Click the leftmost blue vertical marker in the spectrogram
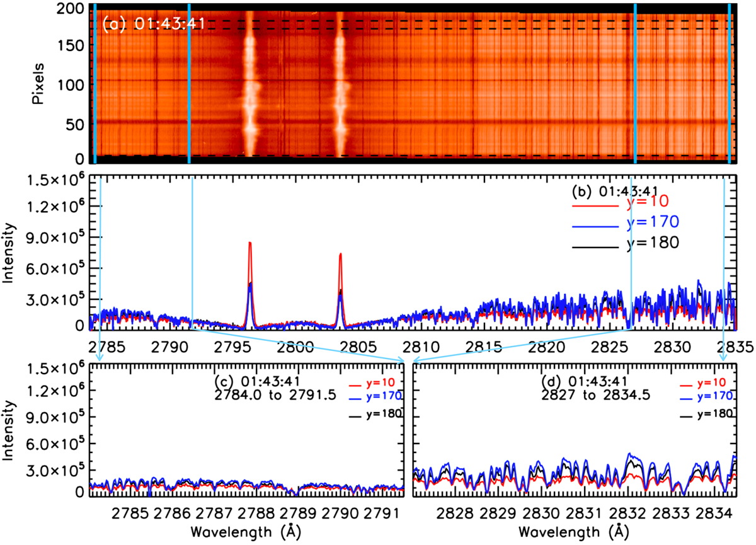This screenshot has height=545, width=756. pyautogui.click(x=94, y=83)
